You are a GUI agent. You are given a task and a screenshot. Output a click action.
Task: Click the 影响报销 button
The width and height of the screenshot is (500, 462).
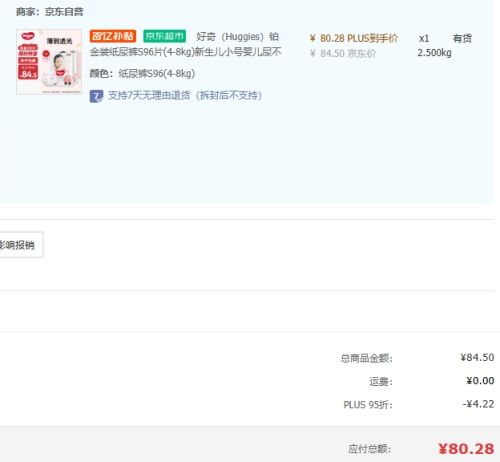[x=21, y=245]
